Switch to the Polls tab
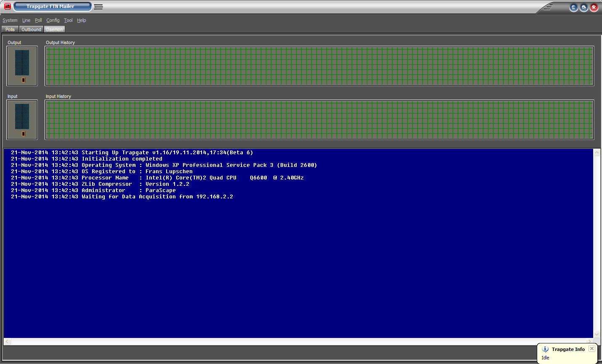The image size is (602, 364). click(10, 29)
